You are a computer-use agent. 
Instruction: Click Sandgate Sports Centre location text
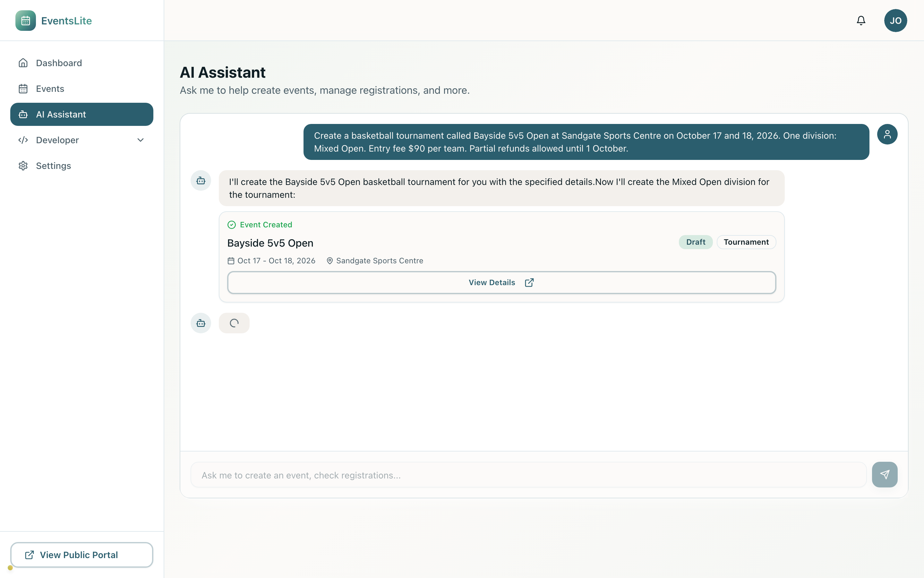tap(380, 261)
